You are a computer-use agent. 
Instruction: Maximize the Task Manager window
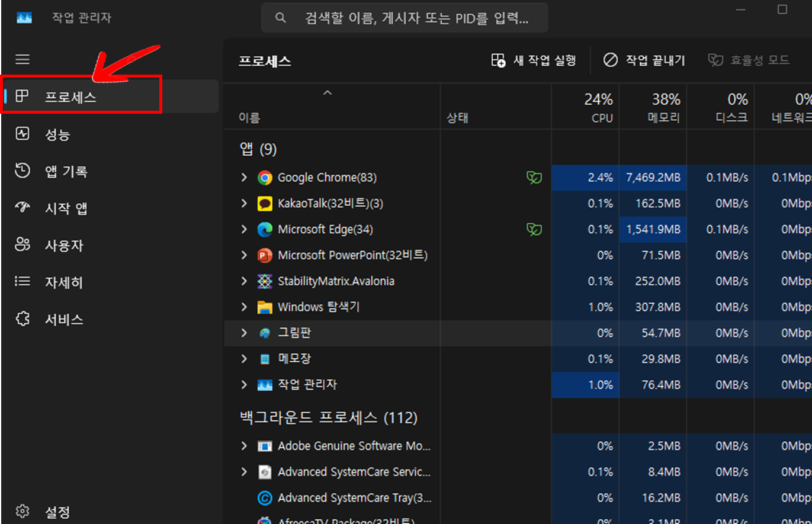(782, 9)
